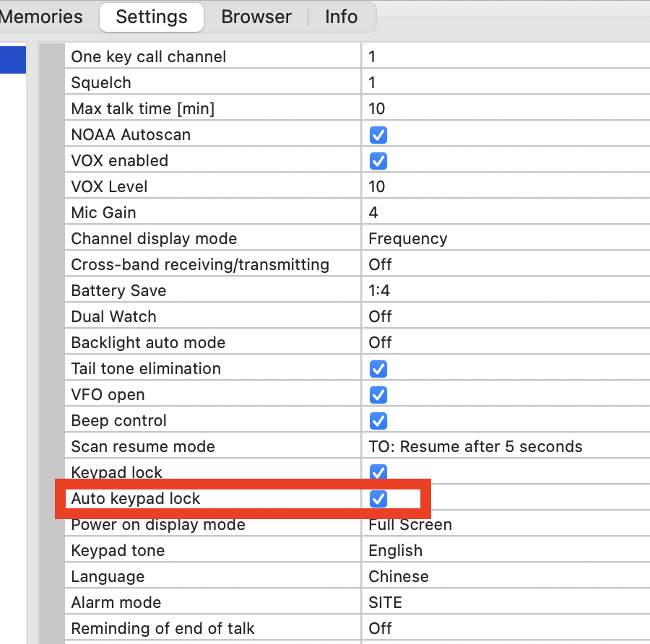
Task: Open the Alarm mode SITE dropdown
Action: point(506,603)
